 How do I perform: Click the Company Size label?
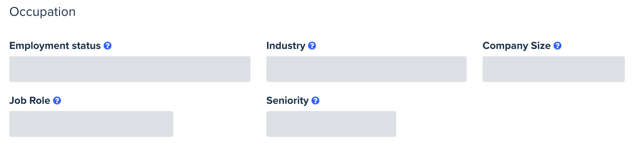click(x=516, y=46)
